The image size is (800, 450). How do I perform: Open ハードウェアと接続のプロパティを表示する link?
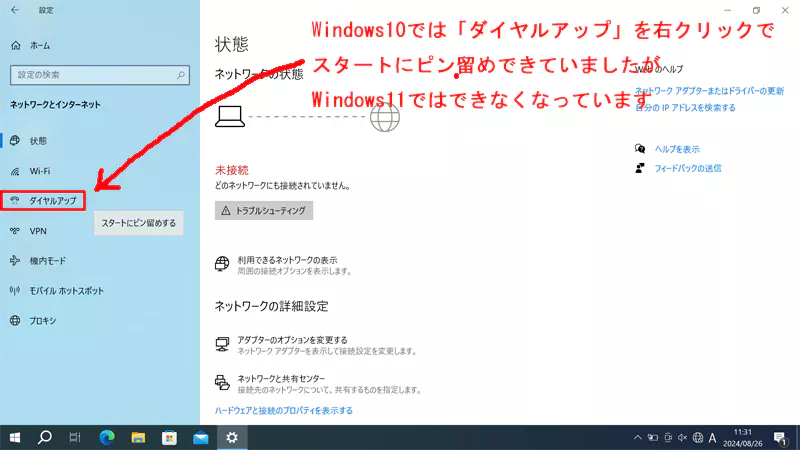(x=284, y=411)
